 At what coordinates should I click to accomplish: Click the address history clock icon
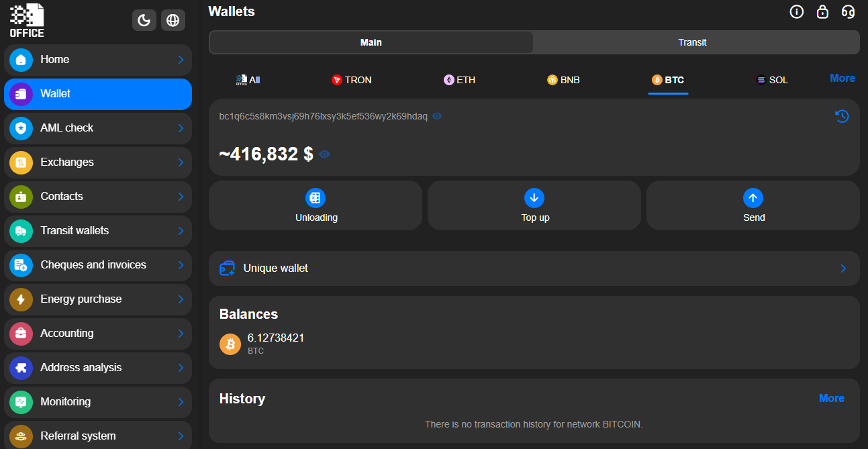(841, 116)
